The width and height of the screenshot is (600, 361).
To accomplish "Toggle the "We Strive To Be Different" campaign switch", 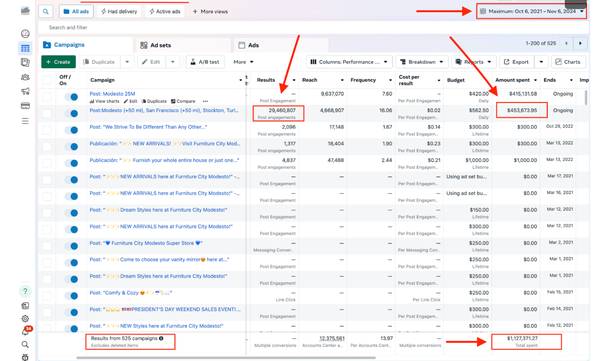I will point(72,130).
